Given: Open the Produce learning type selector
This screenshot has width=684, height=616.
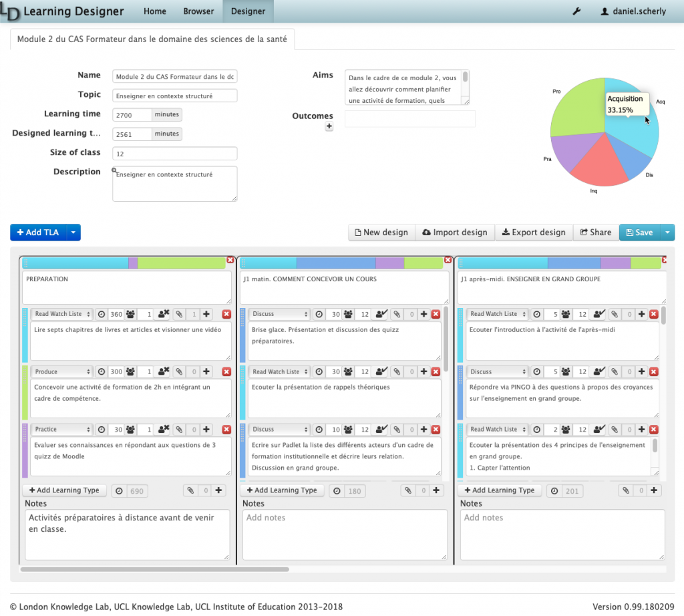Looking at the screenshot, I should pos(61,371).
